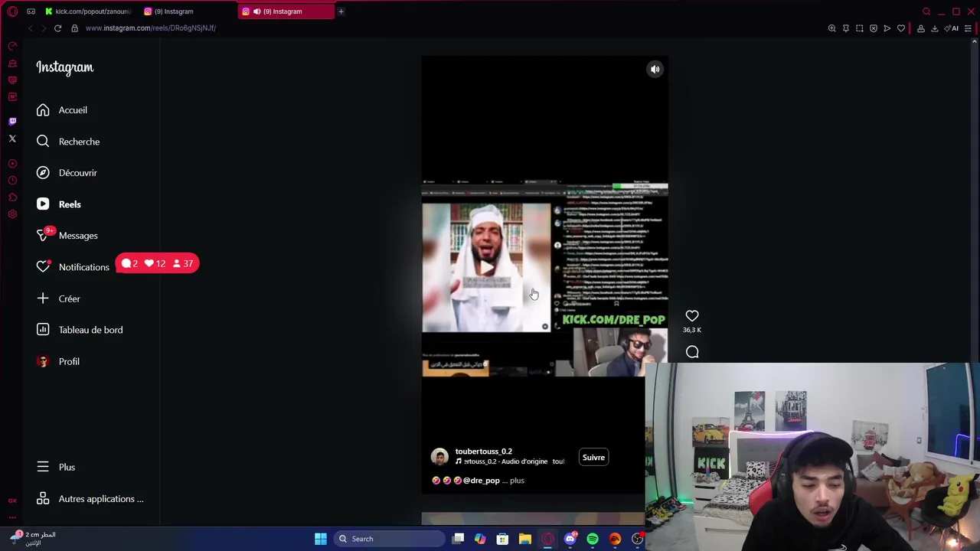The width and height of the screenshot is (980, 551).
Task: Open zoom magnifier in address bar
Action: [x=832, y=28]
